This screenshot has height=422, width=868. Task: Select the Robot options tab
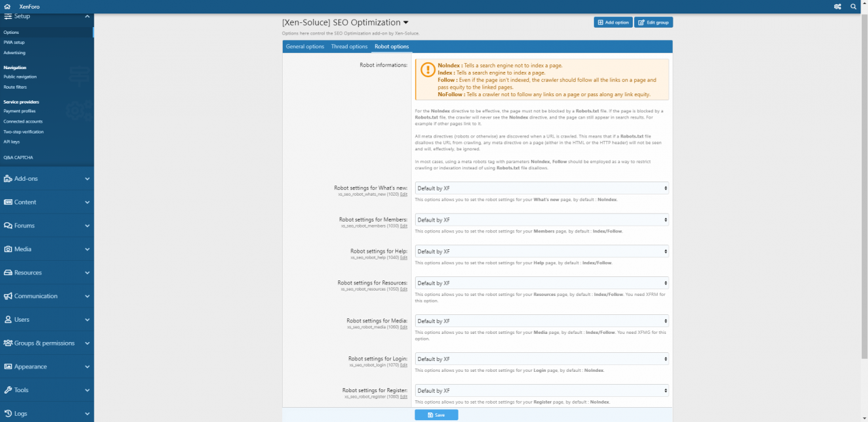[x=392, y=47]
